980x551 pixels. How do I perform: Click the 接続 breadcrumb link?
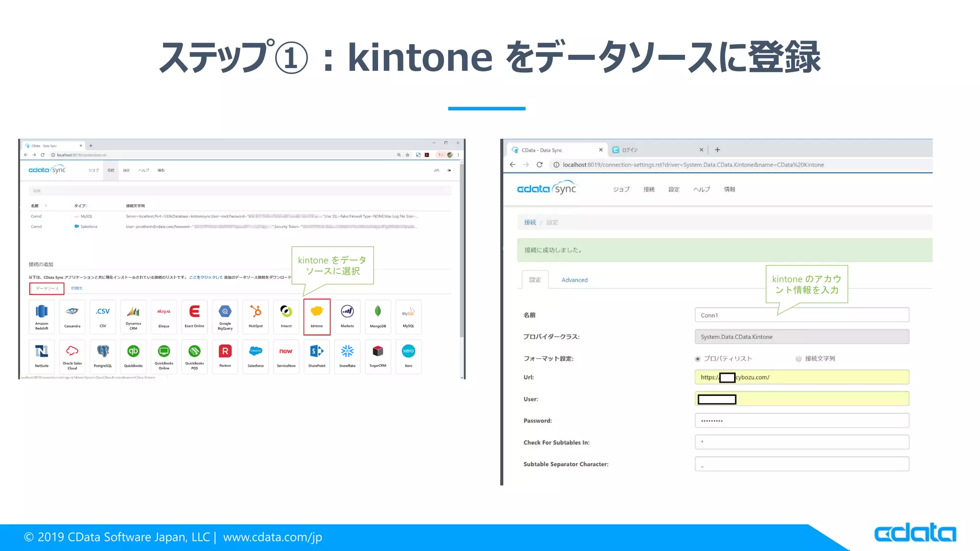[530, 222]
